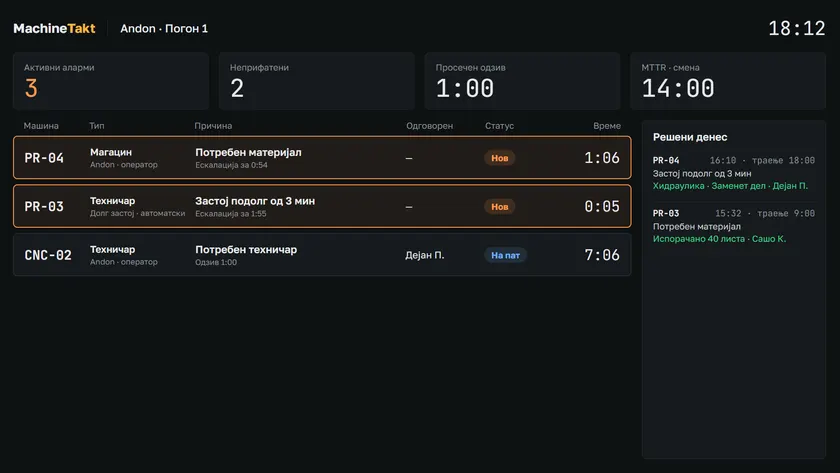Click the MTTR value 14:00

pyautogui.click(x=678, y=88)
